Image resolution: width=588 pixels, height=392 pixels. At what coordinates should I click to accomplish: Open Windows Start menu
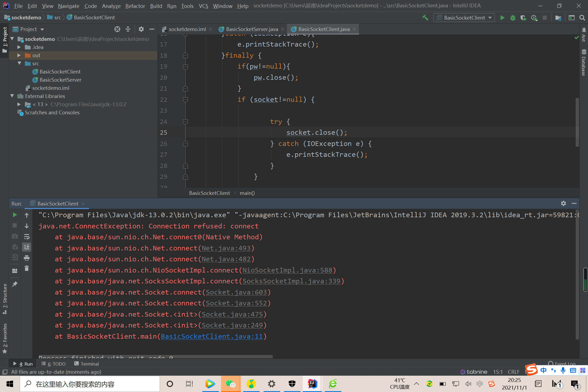click(10, 384)
